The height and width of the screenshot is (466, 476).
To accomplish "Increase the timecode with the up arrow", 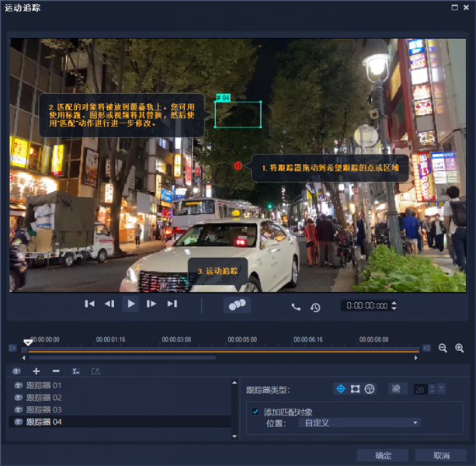I will point(394,303).
